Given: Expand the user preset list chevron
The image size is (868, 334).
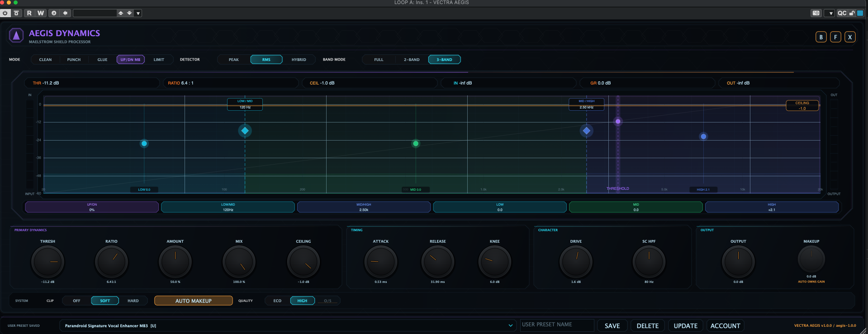Looking at the screenshot, I should [511, 325].
